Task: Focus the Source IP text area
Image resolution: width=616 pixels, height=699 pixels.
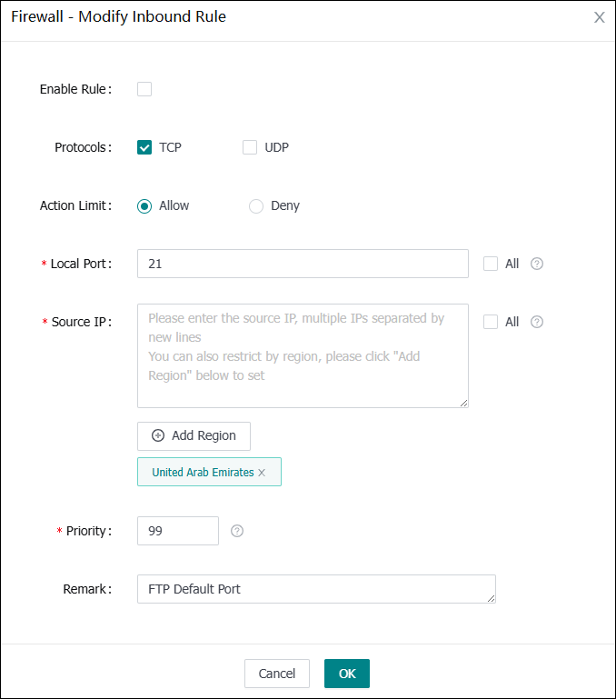Action: coord(303,355)
